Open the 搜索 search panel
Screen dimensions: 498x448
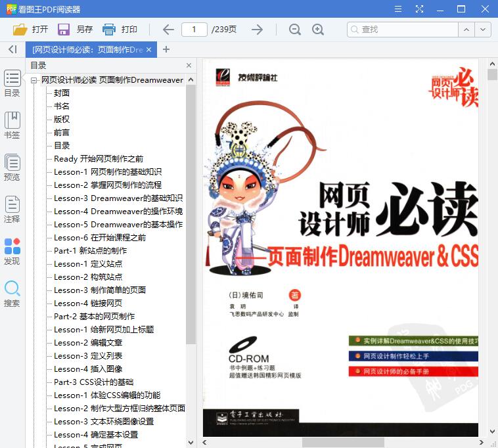(x=12, y=294)
